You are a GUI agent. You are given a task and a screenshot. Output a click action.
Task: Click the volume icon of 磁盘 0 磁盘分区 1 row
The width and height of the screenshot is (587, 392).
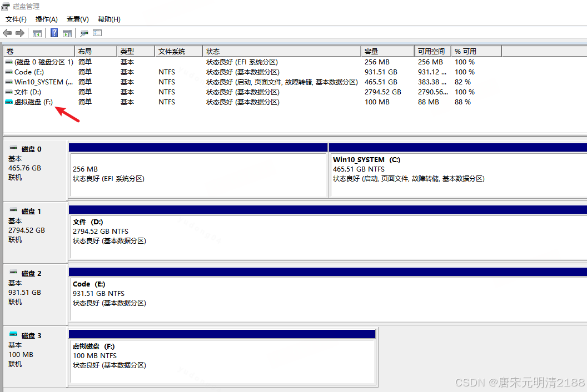pos(9,62)
